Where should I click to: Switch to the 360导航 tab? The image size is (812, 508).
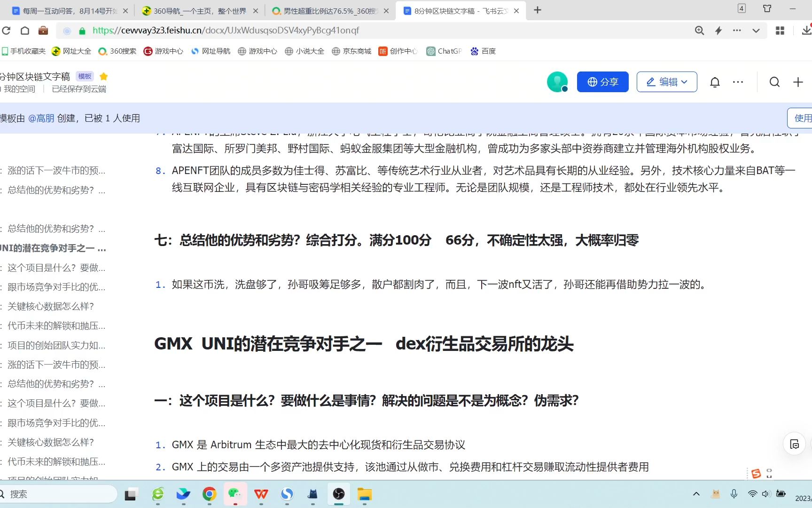coord(200,10)
